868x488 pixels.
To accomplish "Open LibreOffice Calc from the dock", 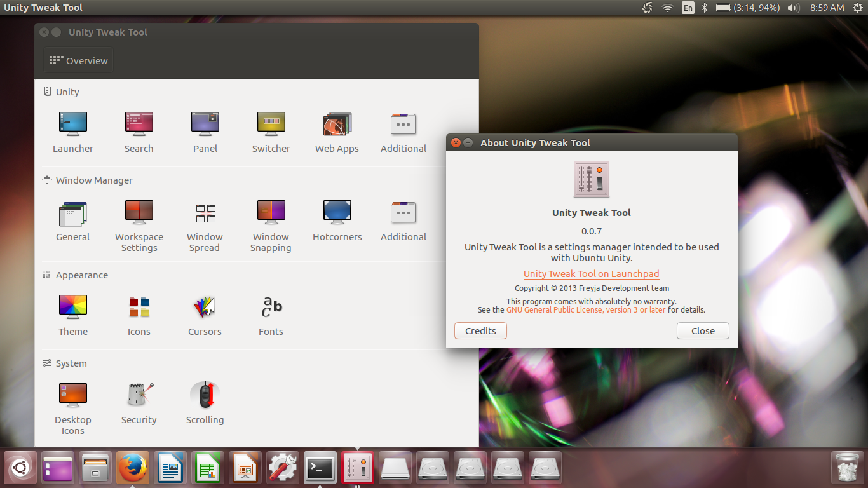I will pos(208,468).
